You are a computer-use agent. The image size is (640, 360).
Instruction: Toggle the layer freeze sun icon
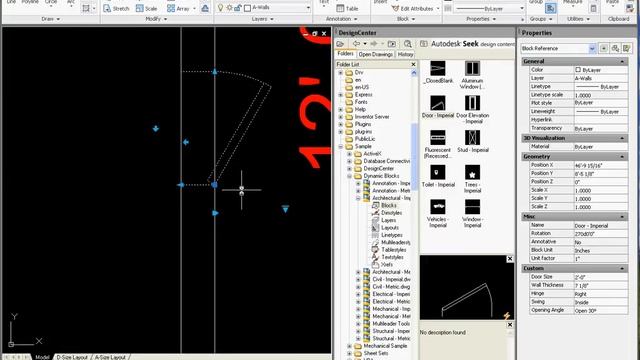tap(229, 8)
